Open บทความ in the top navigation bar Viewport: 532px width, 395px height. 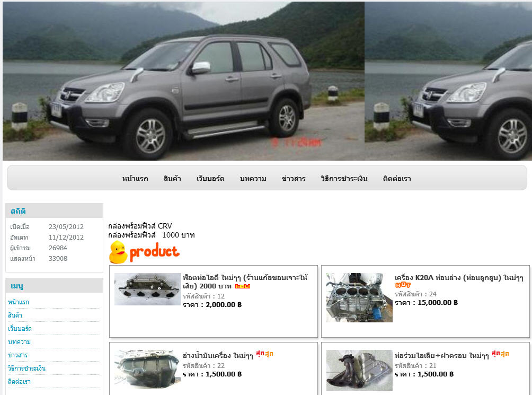pyautogui.click(x=253, y=179)
